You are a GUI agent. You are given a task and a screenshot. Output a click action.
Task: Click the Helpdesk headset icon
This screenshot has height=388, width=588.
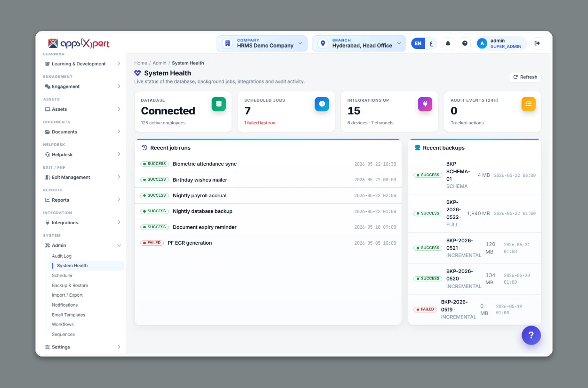click(x=47, y=155)
